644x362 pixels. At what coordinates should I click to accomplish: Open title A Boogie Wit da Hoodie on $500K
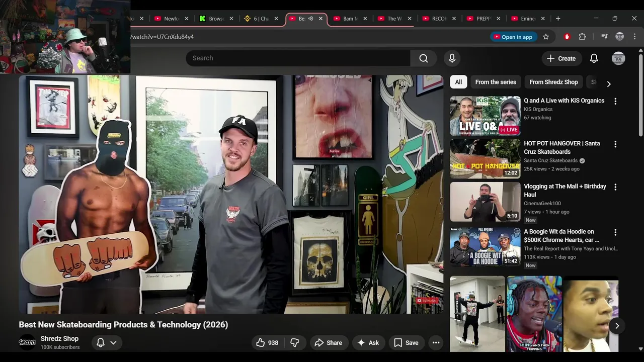click(x=561, y=236)
